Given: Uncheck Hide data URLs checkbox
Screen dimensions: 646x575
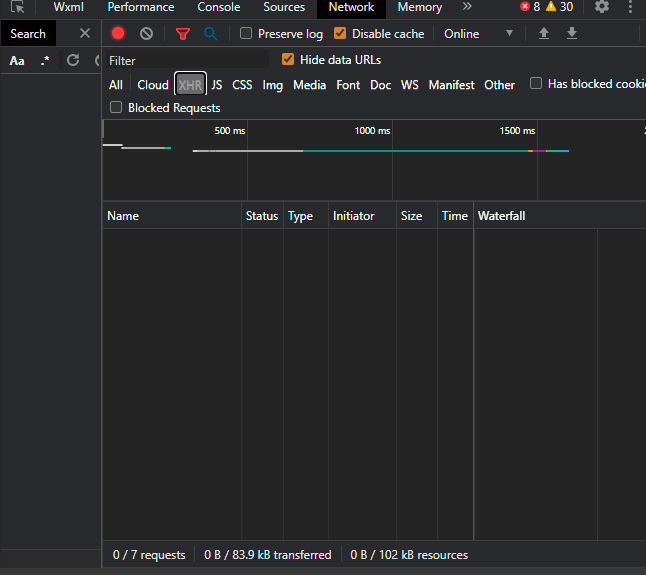Looking at the screenshot, I should click(288, 60).
